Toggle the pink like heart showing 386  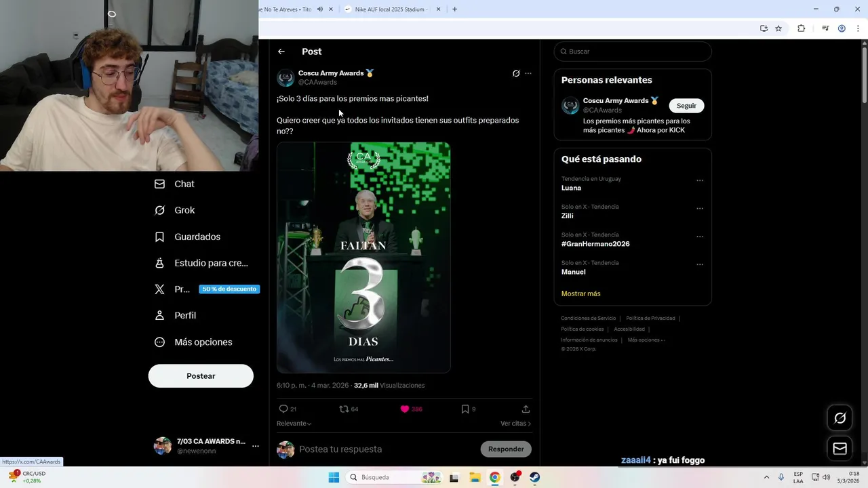(405, 409)
